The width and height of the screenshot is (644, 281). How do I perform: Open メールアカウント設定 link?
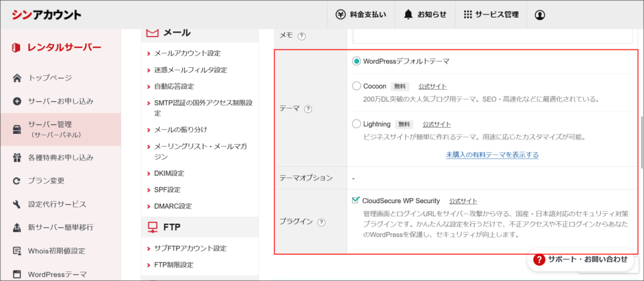coord(187,53)
